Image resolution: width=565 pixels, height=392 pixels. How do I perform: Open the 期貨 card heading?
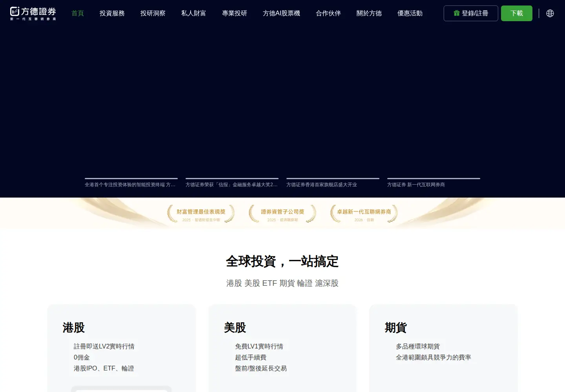396,327
